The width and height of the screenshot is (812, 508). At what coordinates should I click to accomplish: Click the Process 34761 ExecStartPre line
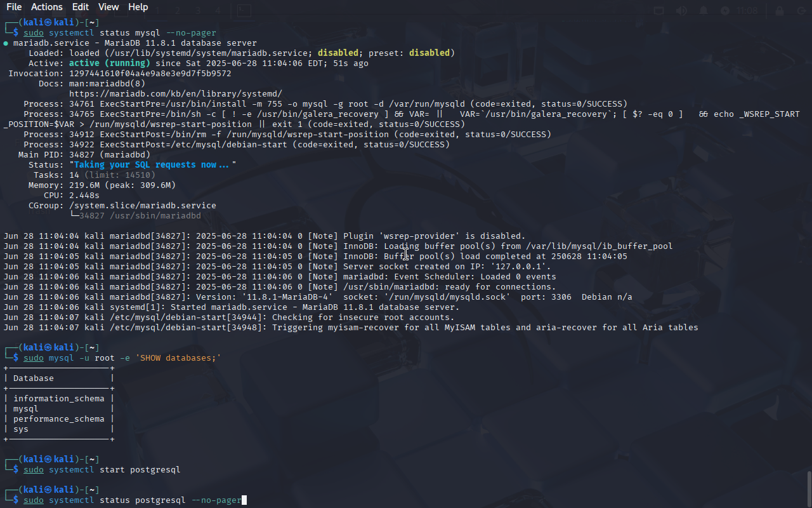tap(325, 104)
